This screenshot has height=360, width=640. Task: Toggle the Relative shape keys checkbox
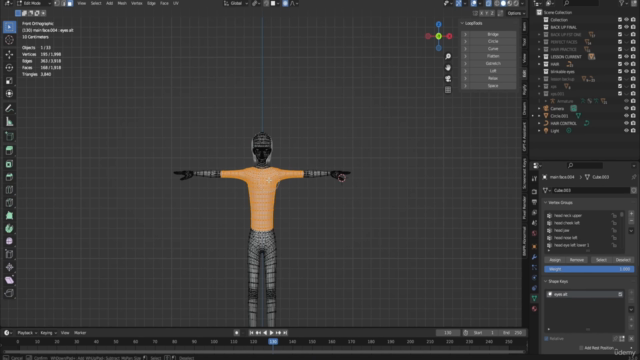point(547,338)
